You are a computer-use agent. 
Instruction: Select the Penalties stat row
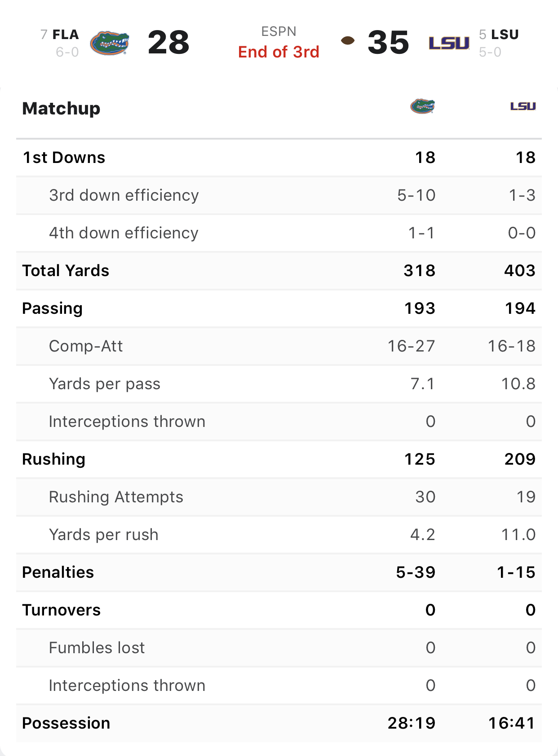coord(279,572)
